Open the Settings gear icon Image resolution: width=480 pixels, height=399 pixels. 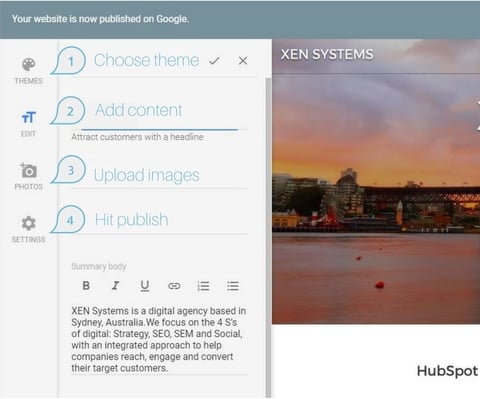coord(29,223)
